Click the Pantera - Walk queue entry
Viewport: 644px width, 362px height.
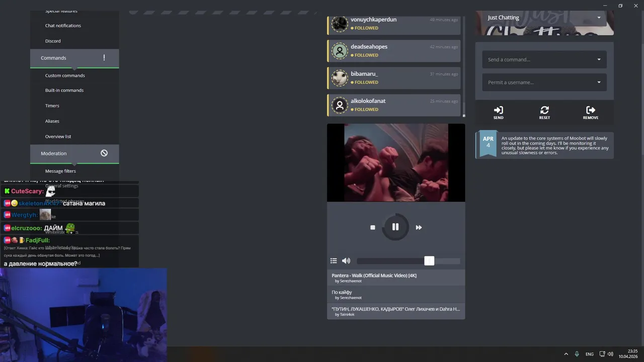click(x=396, y=278)
